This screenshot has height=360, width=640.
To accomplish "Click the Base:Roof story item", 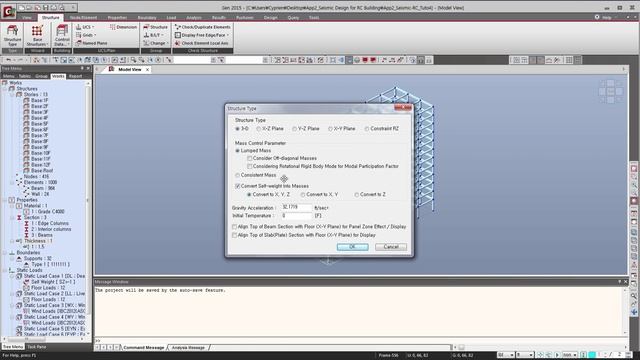I will 42,171.
